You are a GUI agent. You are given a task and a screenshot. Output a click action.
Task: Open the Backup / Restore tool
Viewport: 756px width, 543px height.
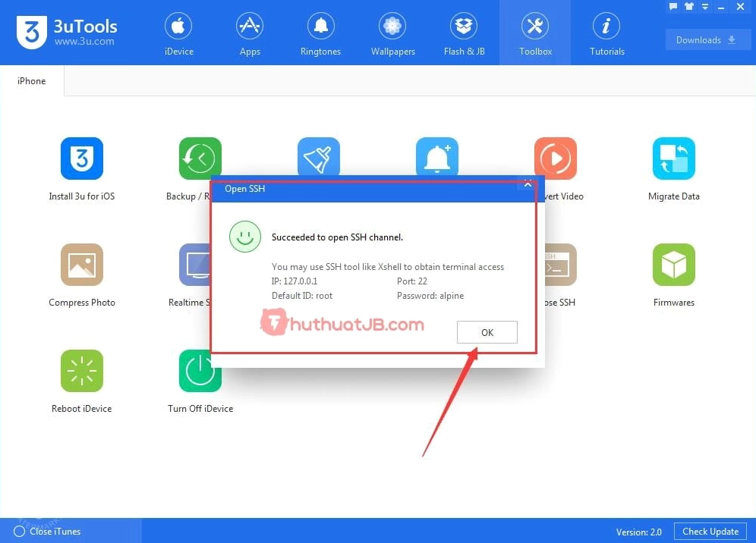click(200, 157)
